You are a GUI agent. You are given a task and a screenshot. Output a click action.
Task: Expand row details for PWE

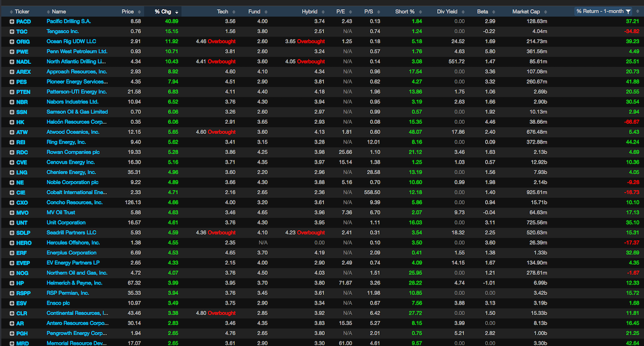(x=12, y=51)
